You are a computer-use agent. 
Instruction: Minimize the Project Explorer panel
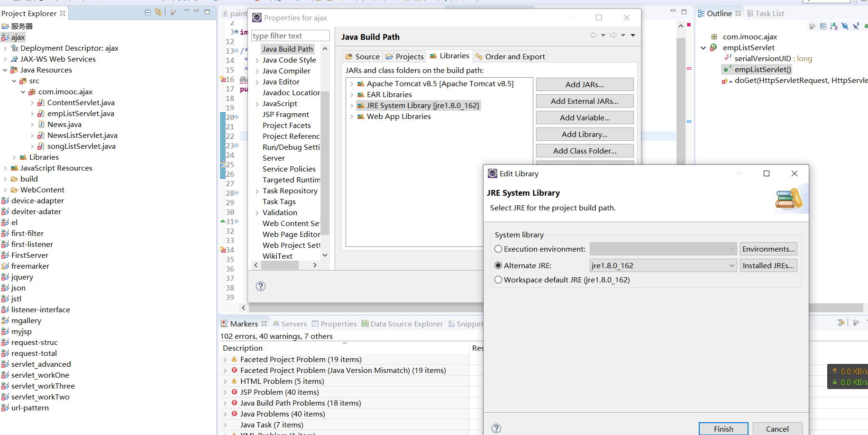click(x=196, y=11)
